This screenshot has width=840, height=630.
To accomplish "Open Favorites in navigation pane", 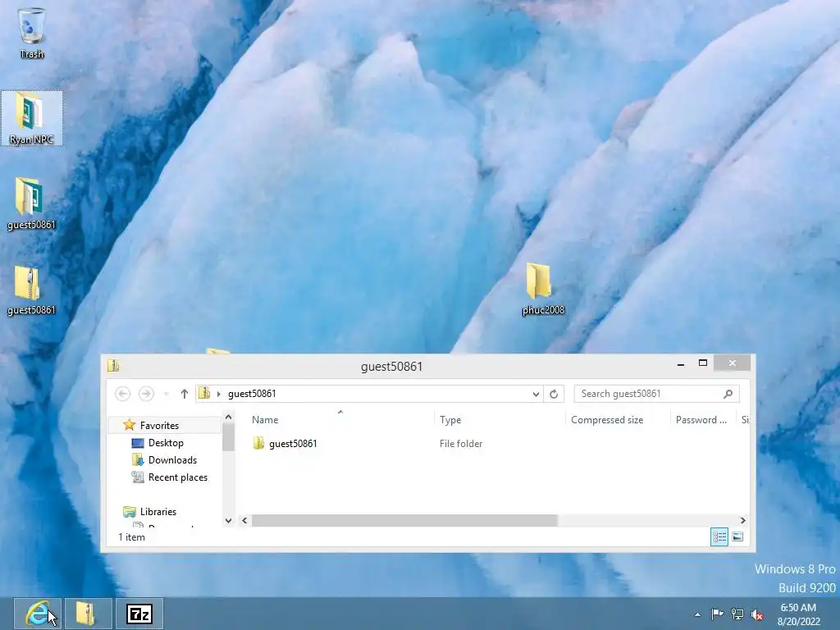I will tap(159, 426).
